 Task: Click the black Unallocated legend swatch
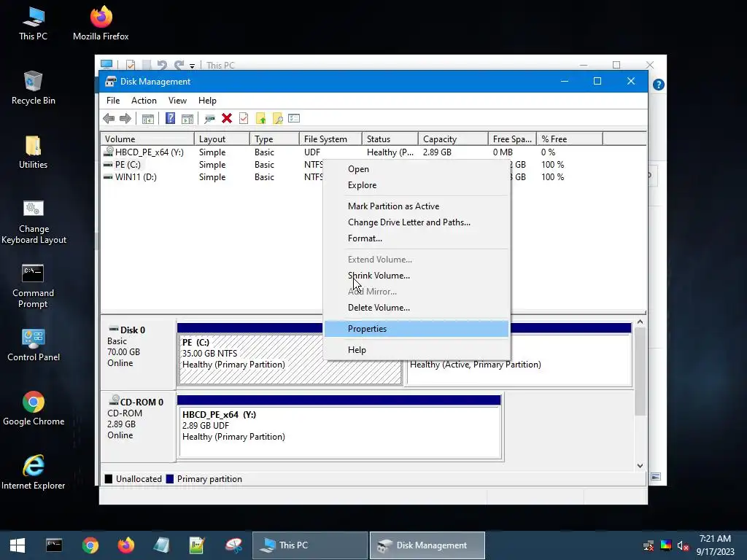coord(109,479)
